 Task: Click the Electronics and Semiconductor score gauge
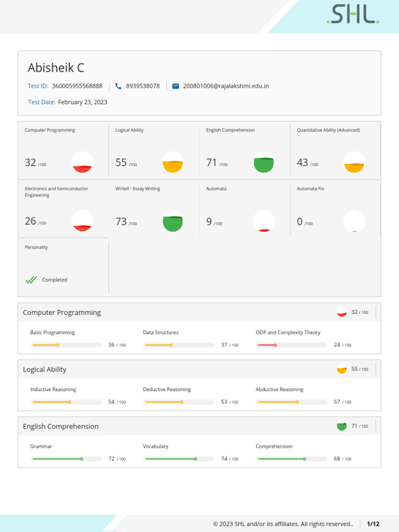pos(83,221)
